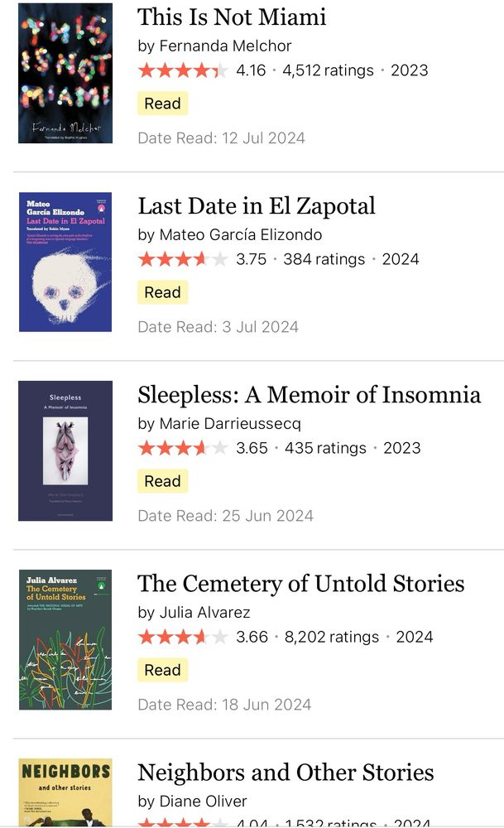Open The Cemetery of Untold Stories title
The height and width of the screenshot is (828, 504).
click(300, 583)
